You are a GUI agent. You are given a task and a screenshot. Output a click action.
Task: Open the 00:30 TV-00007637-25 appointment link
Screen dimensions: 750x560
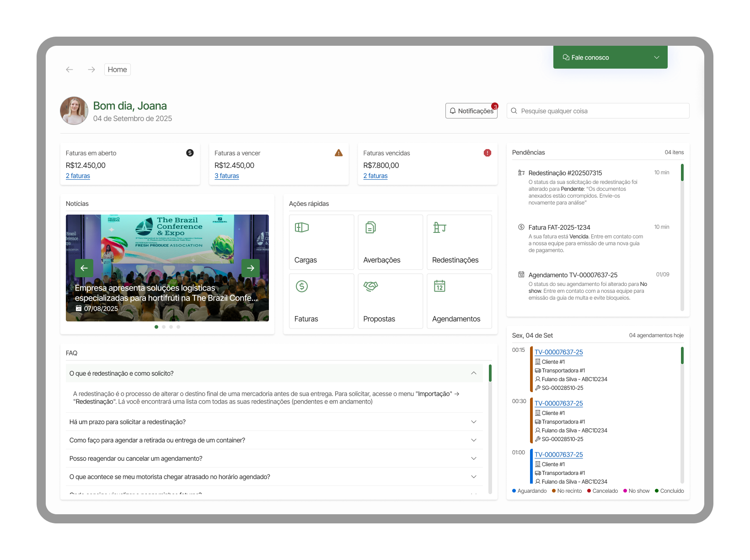coord(559,404)
